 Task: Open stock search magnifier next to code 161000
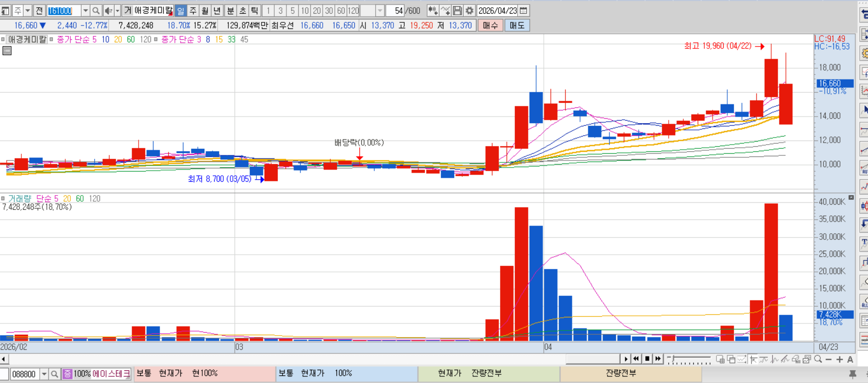point(96,11)
